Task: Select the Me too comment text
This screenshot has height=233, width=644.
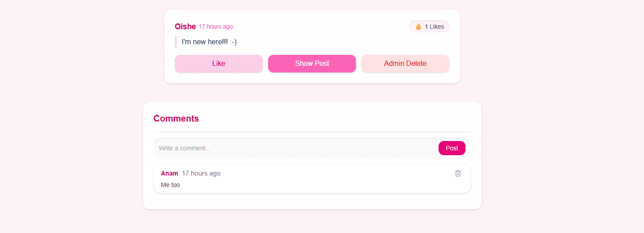Action: (170, 185)
